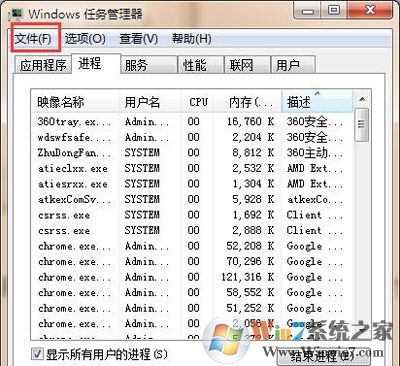Close the Task Manager window
400x366 pixels.
(370, 11)
